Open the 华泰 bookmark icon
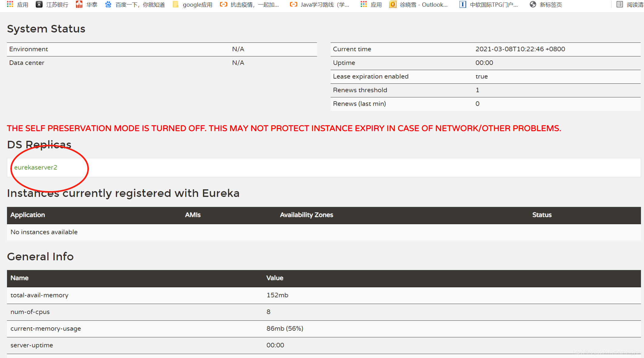644x358 pixels. point(79,4)
